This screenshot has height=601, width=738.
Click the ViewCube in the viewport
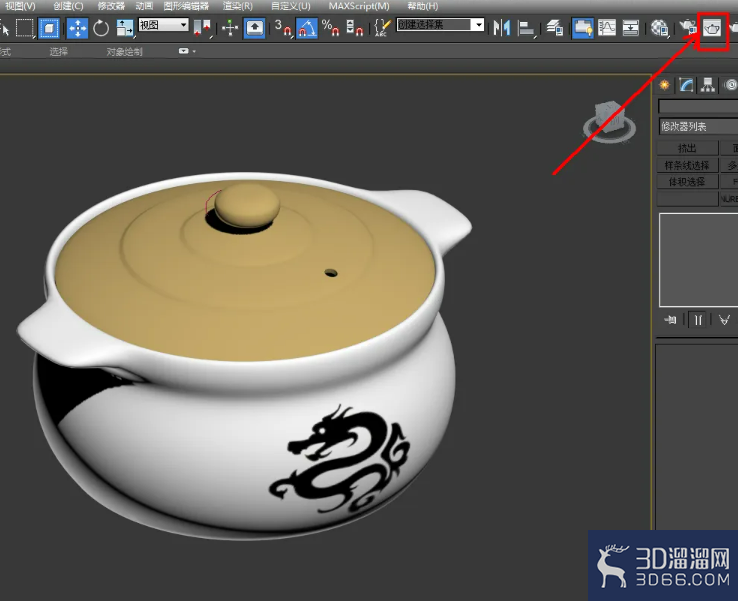(610, 121)
